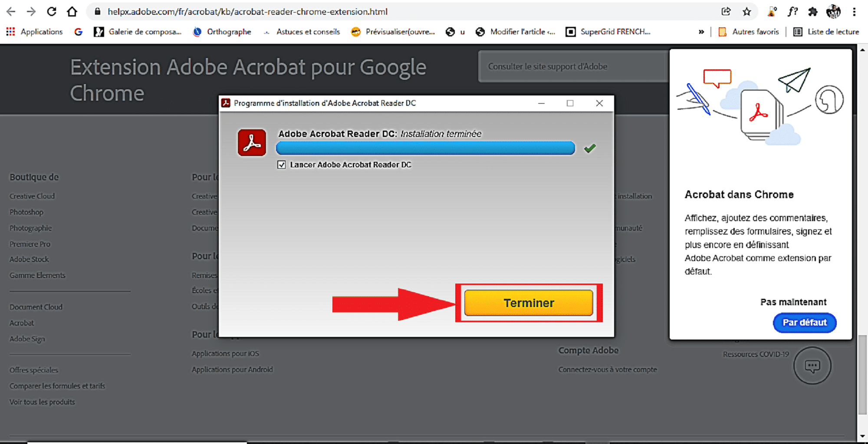Click Pas maintenant in the Acrobat popup
868x444 pixels.
pyautogui.click(x=793, y=302)
